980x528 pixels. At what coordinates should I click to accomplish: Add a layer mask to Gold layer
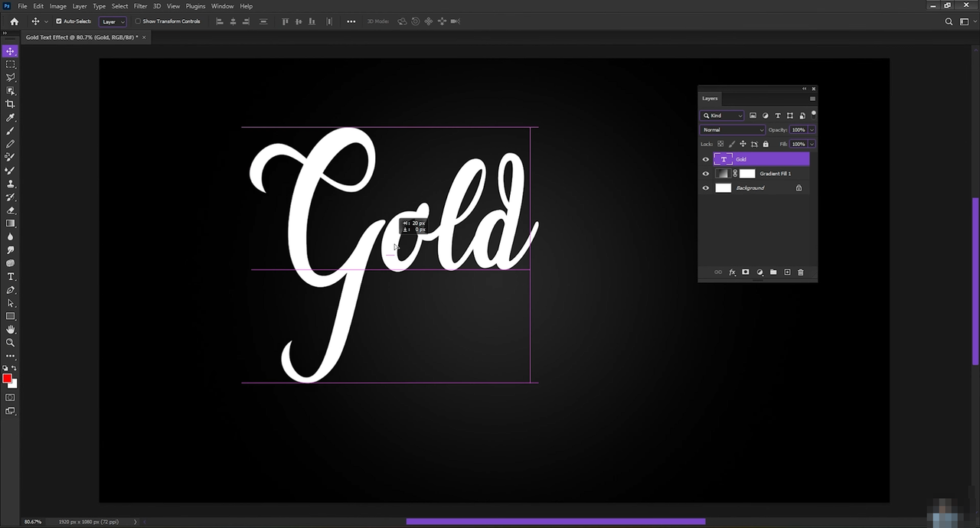coord(746,272)
